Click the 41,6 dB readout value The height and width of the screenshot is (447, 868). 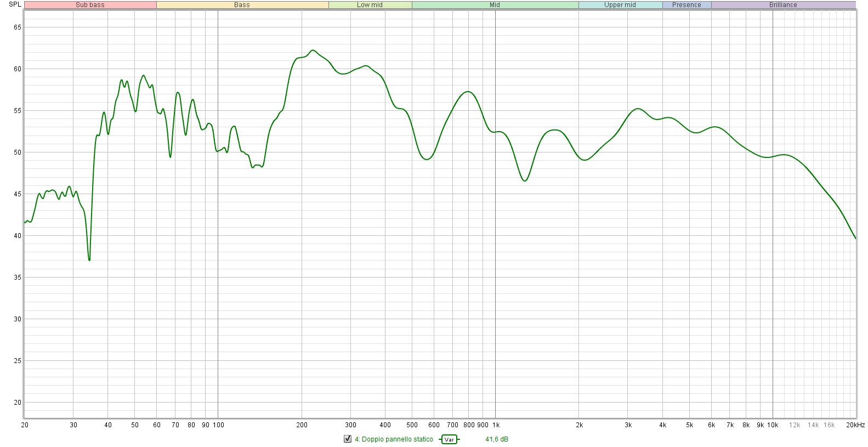click(x=497, y=439)
